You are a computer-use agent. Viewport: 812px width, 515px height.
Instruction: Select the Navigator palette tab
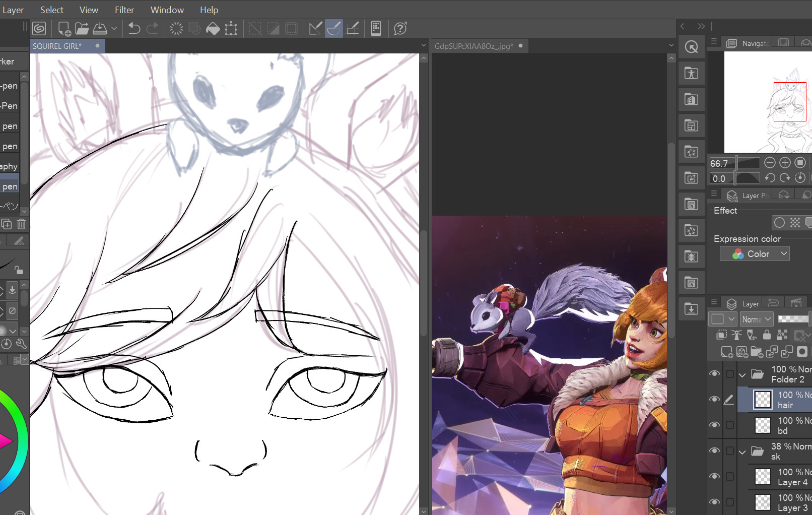[747, 43]
